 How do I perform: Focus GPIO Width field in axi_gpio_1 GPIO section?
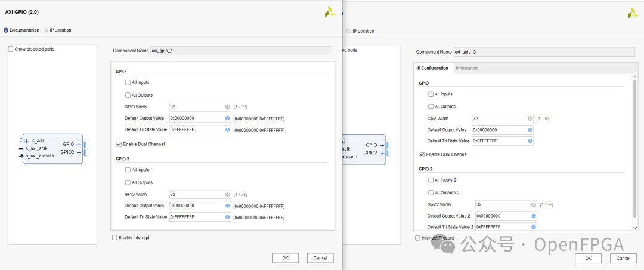[200, 107]
